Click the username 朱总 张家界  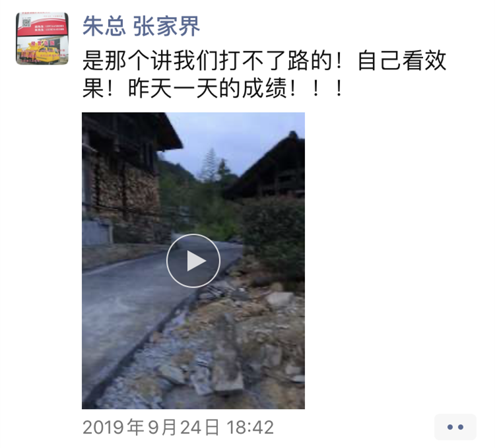point(141,26)
